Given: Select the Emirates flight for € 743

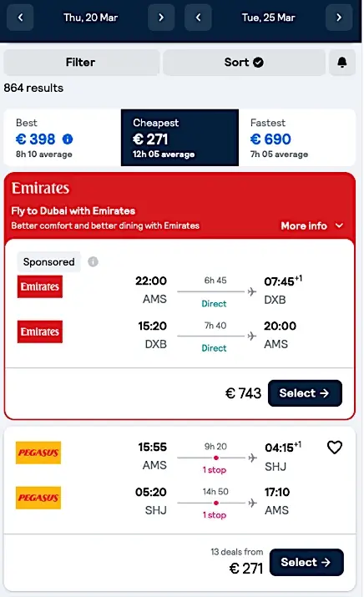Looking at the screenshot, I should click(305, 393).
